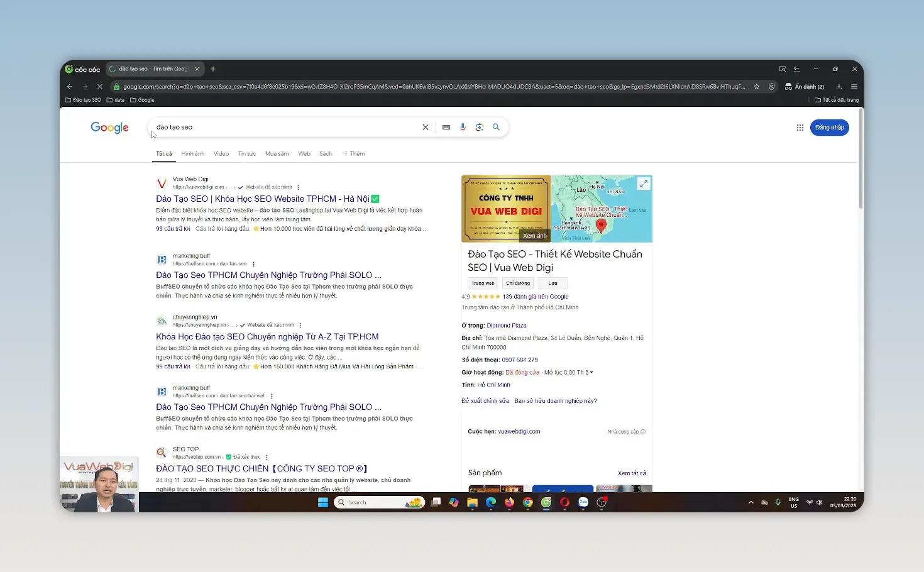Viewport: 924px width, 572px height.
Task: Open 'ĐÀO TẠO SEO THỰC CHIẾN' result
Action: (261, 469)
